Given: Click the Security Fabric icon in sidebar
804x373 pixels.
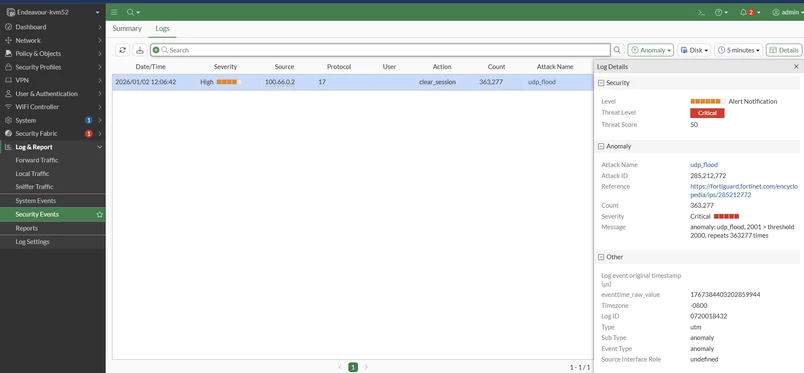Looking at the screenshot, I should [8, 133].
